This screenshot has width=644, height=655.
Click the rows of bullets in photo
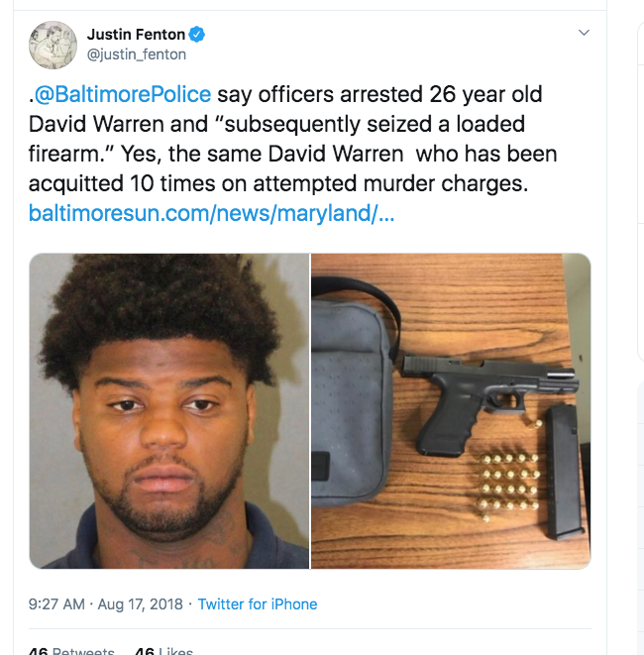point(508,483)
